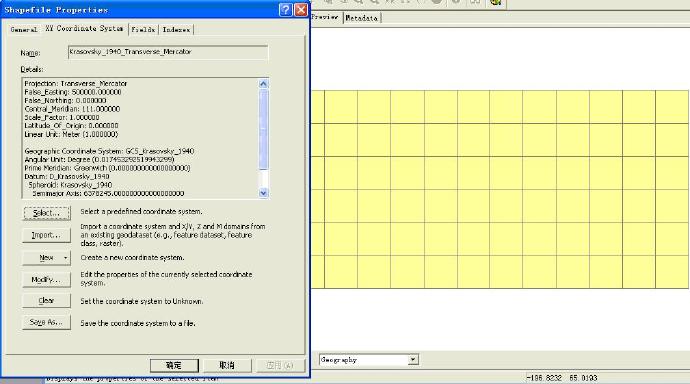Open the Indexes tab

(x=176, y=29)
